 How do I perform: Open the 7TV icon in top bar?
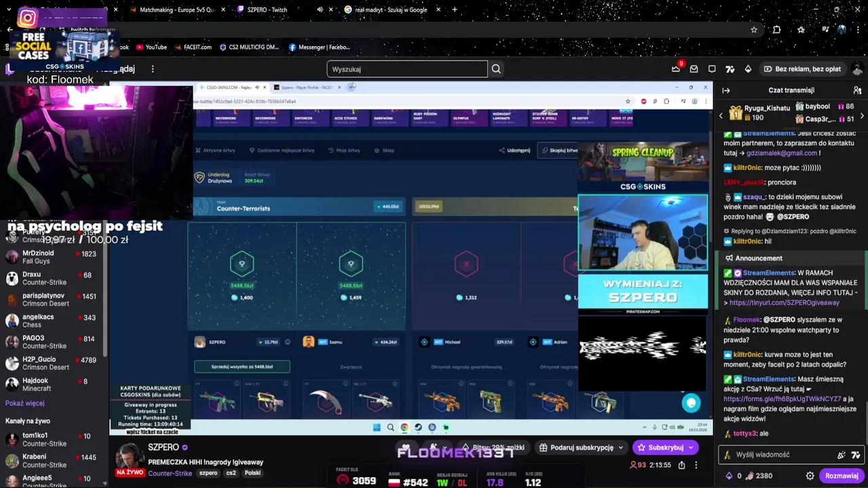730,69
